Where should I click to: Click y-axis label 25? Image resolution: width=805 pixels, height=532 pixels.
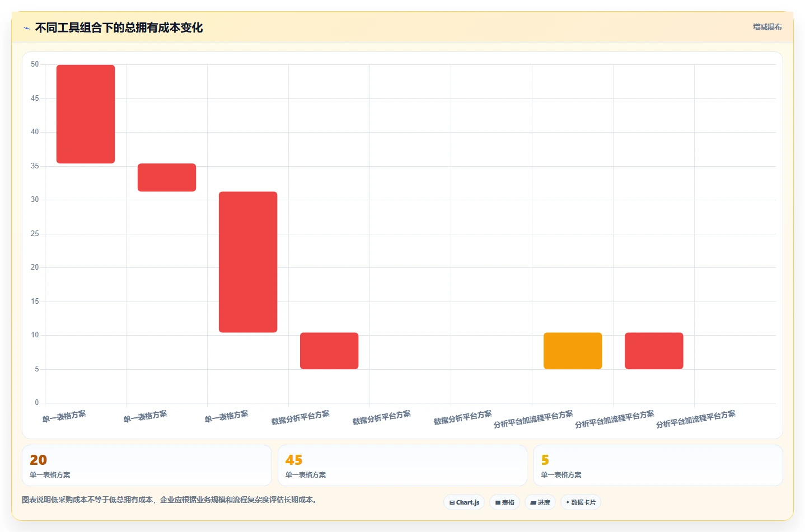[x=35, y=234]
